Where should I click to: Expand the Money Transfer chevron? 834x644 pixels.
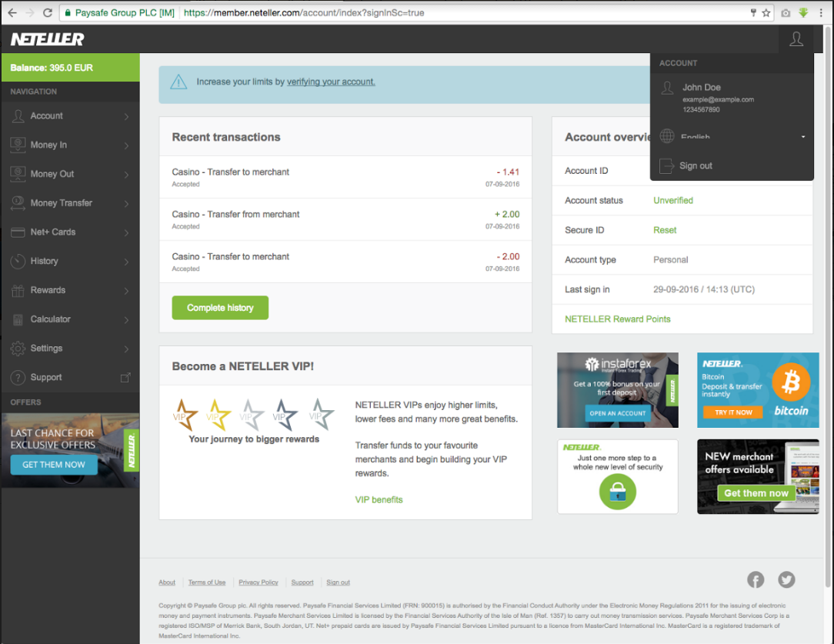[127, 204]
